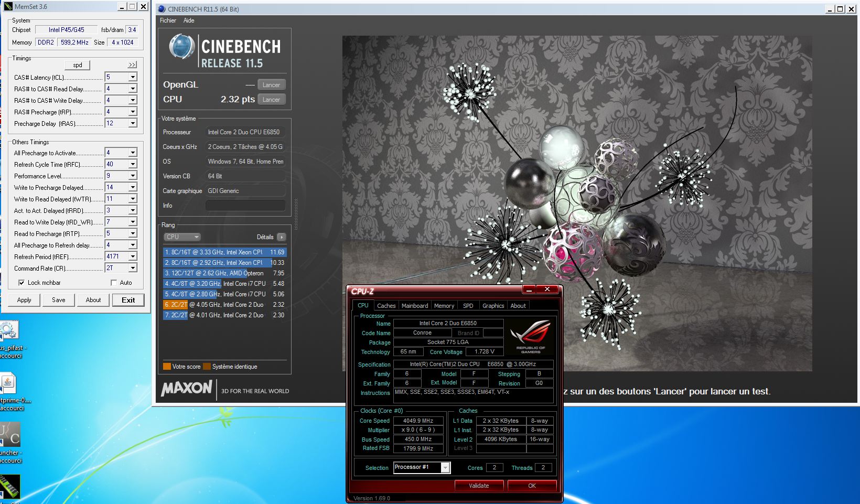Click the MemSet timings >> expand button

pyautogui.click(x=132, y=65)
